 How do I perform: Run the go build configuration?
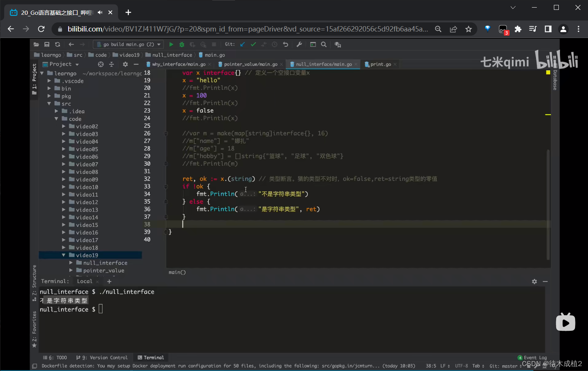[x=171, y=44]
